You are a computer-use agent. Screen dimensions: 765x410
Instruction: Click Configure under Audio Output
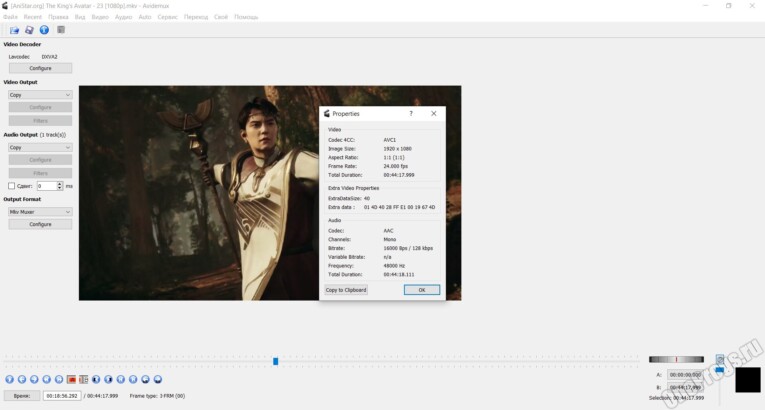[40, 160]
